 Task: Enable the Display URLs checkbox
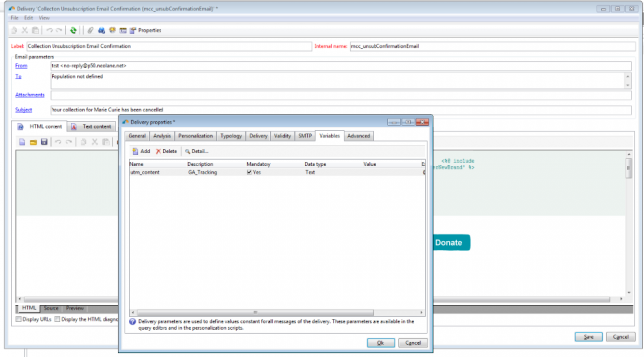click(x=19, y=319)
